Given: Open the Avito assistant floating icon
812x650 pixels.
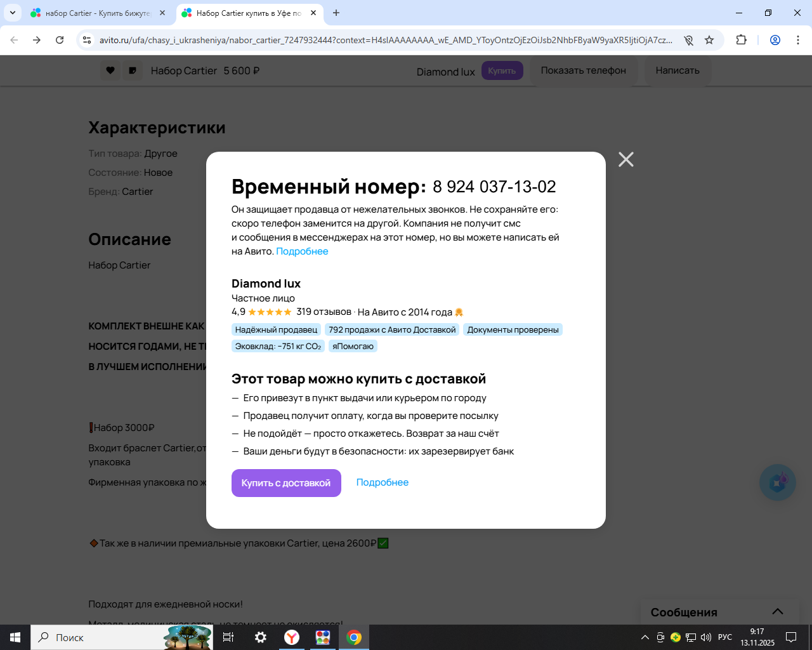Looking at the screenshot, I should click(778, 482).
